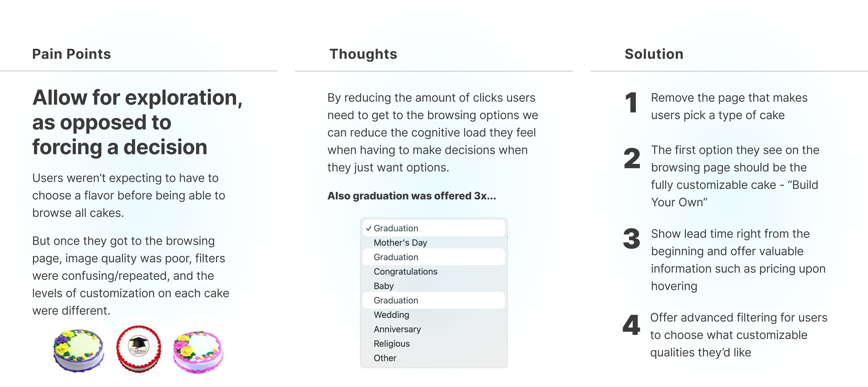The width and height of the screenshot is (868, 387).
Task: Click the large number 2 marker
Action: click(x=632, y=158)
